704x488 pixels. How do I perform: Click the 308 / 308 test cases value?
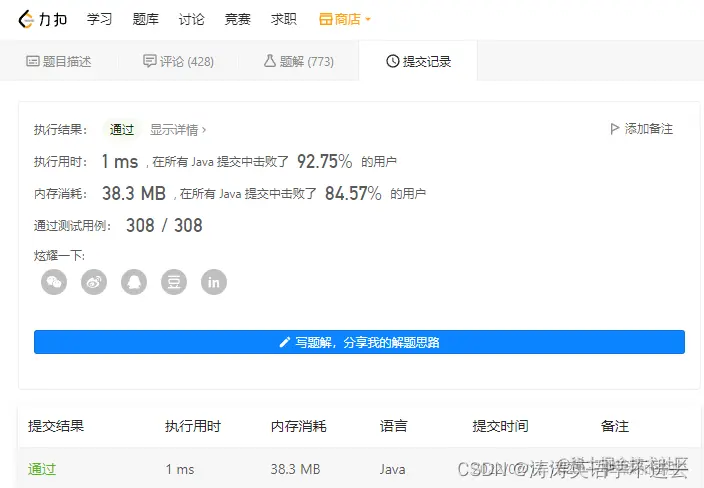(x=164, y=225)
